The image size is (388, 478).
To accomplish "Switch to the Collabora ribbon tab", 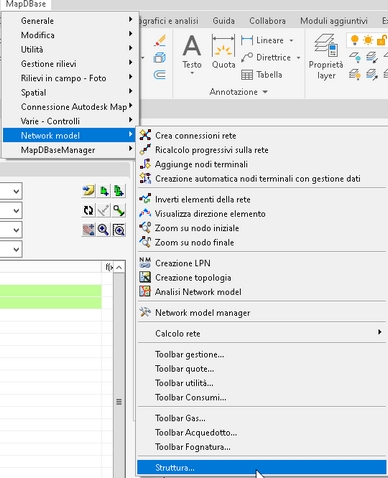I will [x=268, y=21].
